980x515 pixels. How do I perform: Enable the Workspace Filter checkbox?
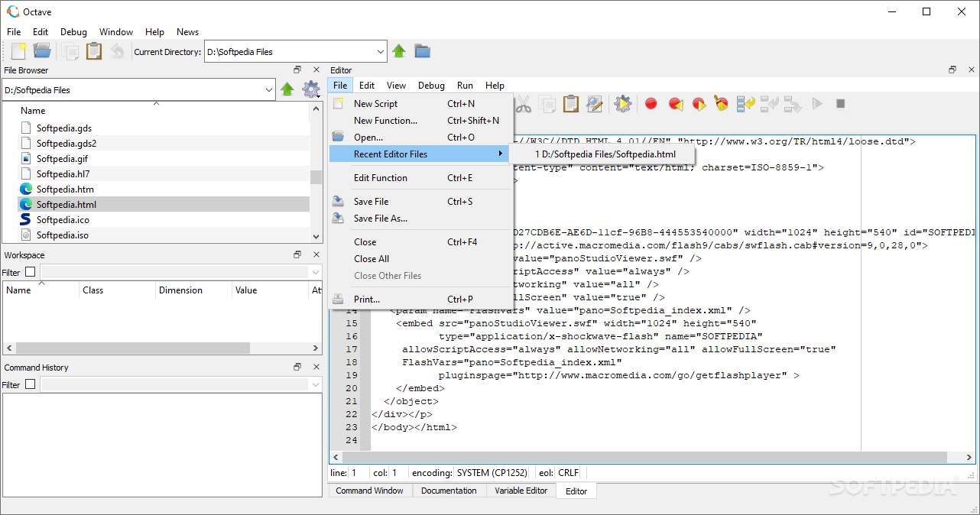pos(30,272)
